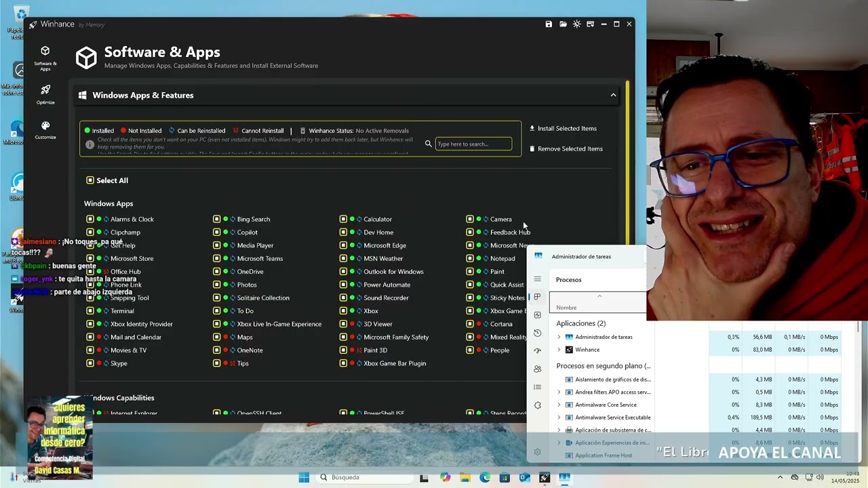Expand Andrea filters APO access service row
Screen dimensions: 868x488
pyautogui.click(x=559, y=392)
